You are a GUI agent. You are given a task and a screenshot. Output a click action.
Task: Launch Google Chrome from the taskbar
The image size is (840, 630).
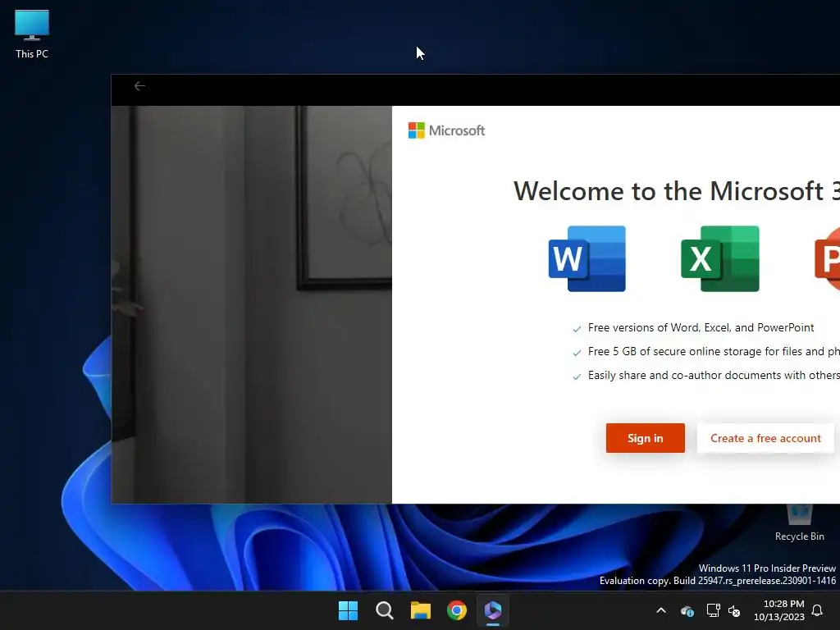tap(457, 610)
